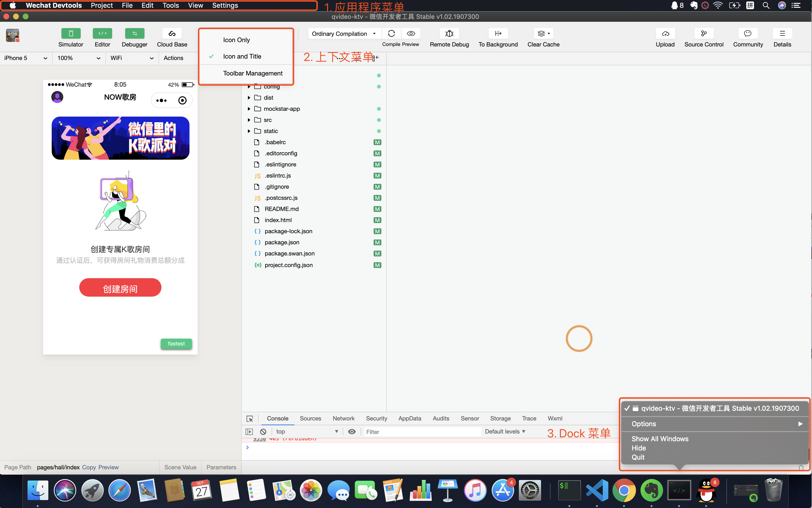812x508 pixels.
Task: Toggle the Simulator panel button
Action: pos(71,34)
